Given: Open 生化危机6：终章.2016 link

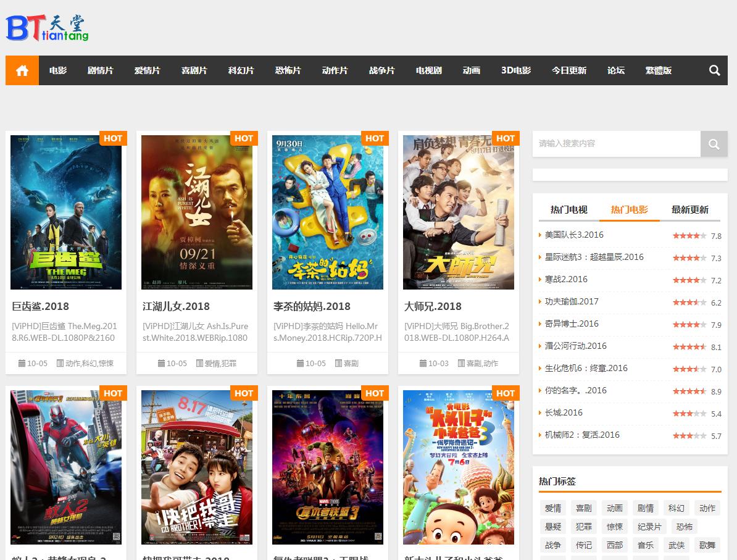Looking at the screenshot, I should pyautogui.click(x=586, y=368).
